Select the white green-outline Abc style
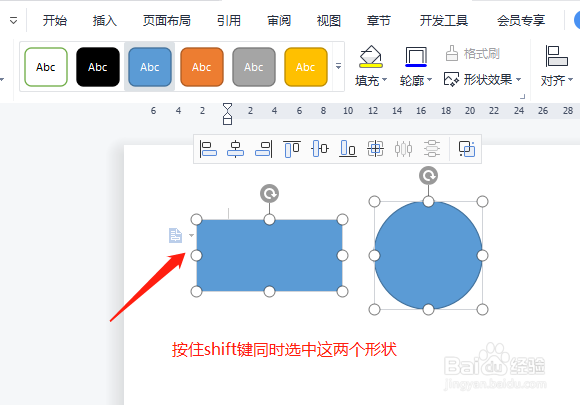The image size is (580, 405). coord(46,67)
